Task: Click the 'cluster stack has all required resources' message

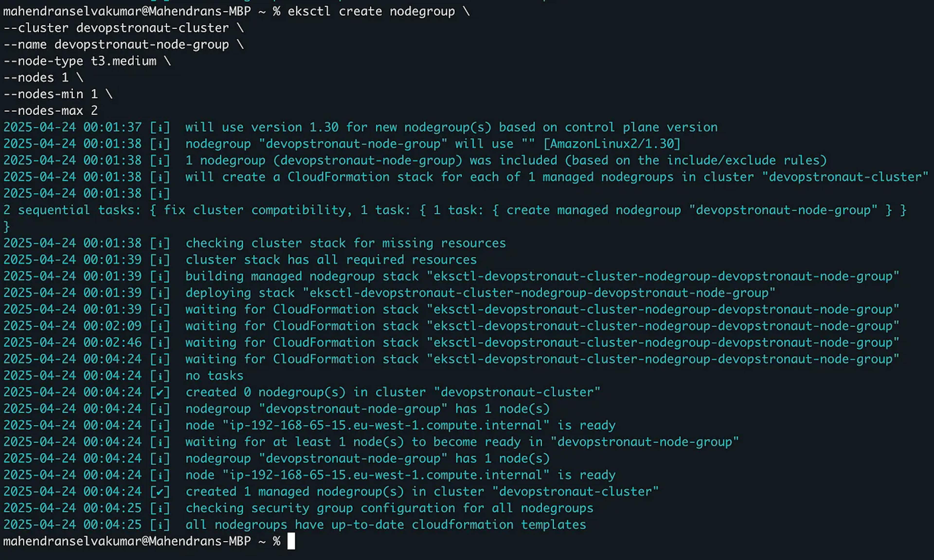Action: 331,260
